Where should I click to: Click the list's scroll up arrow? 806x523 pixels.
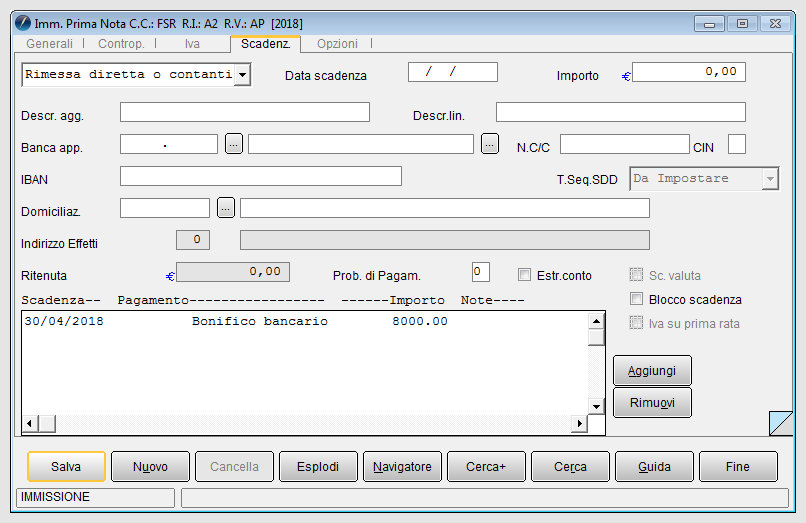(x=596, y=321)
